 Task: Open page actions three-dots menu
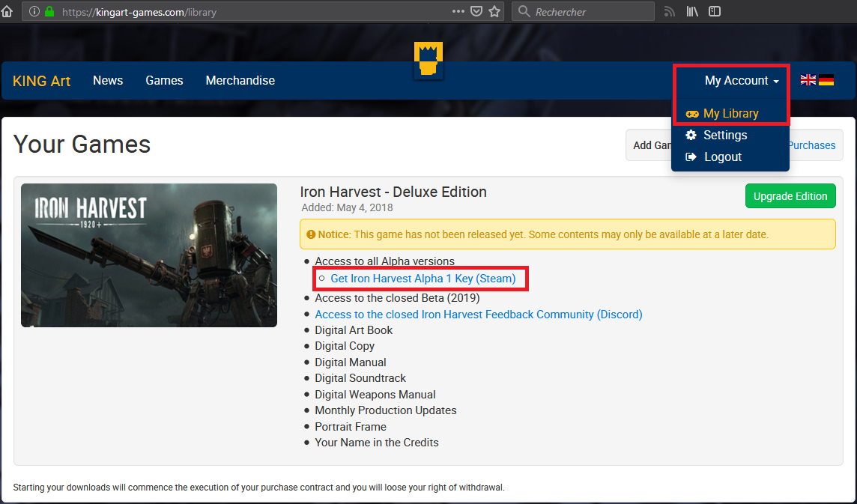click(458, 11)
